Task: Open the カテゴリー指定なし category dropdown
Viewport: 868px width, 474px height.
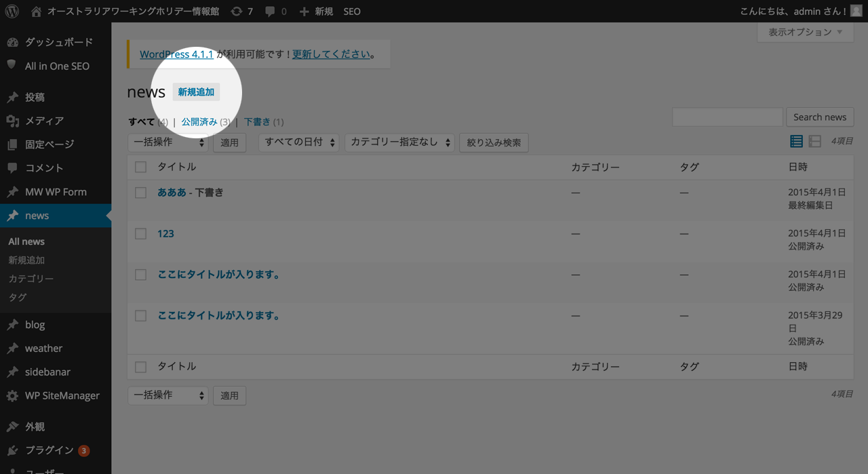Action: 399,142
